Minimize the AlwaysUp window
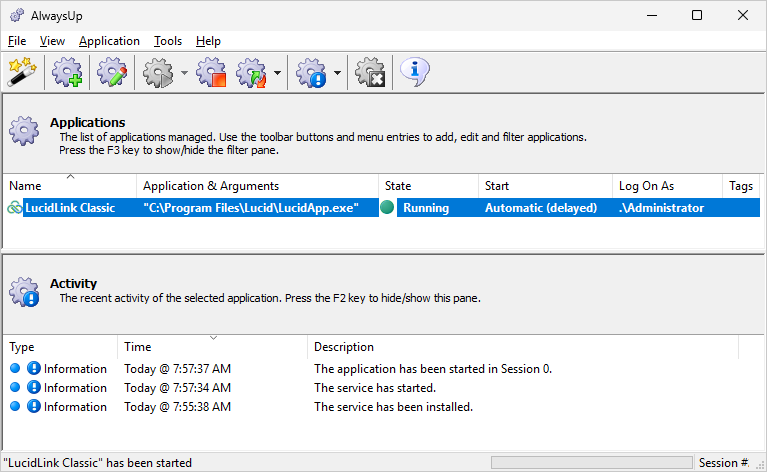Screen dimensions: 767x472 click(x=652, y=15)
